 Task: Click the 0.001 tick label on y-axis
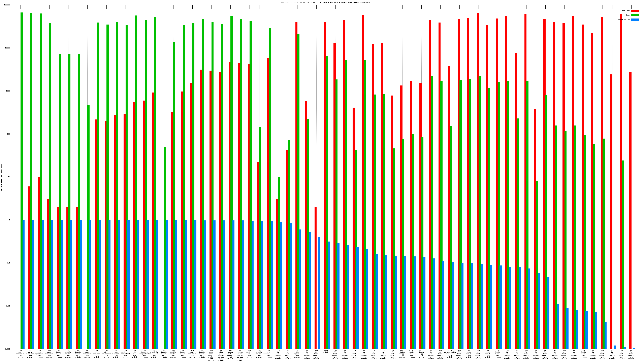pos(8,349)
